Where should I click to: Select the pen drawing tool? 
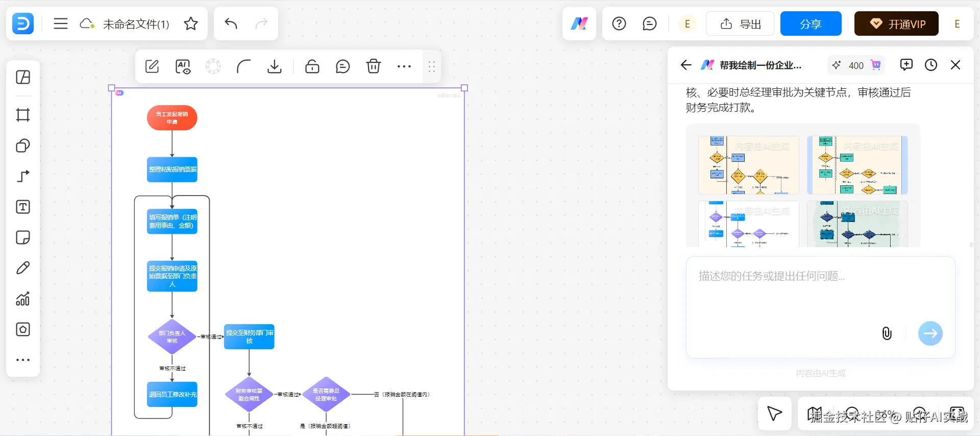point(23,268)
